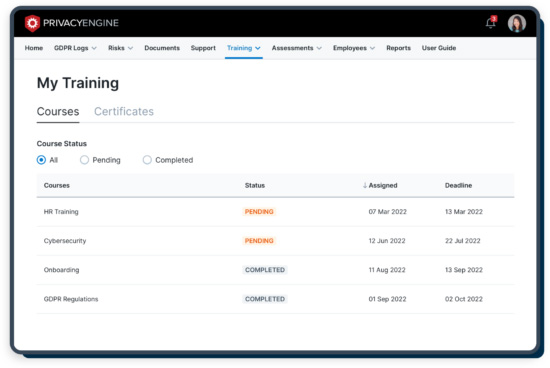Open the GDPR Regulations course
The image size is (550, 368).
(x=71, y=299)
